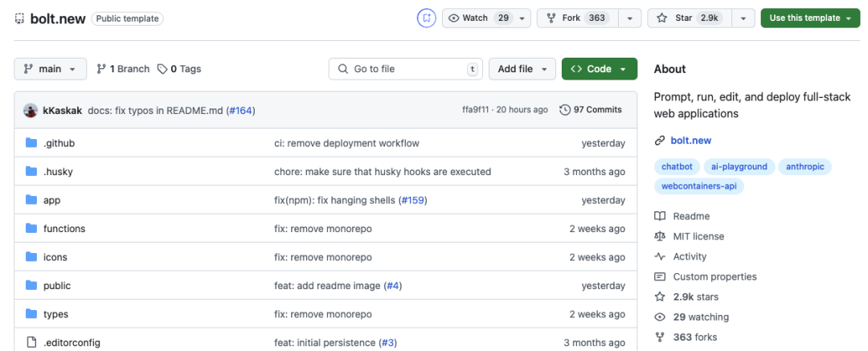This screenshot has height=351, width=868.
Task: View the 97 Commits history
Action: (591, 109)
